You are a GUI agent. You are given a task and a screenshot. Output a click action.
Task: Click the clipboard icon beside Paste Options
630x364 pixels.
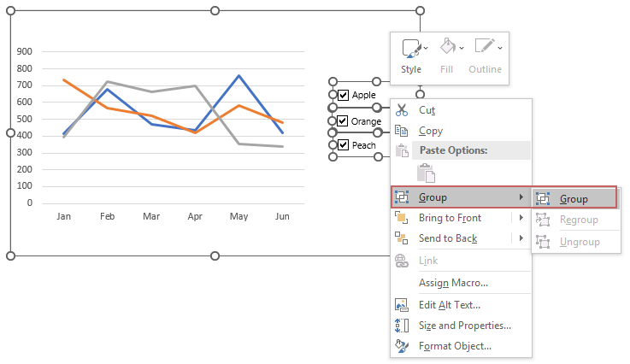pyautogui.click(x=402, y=150)
